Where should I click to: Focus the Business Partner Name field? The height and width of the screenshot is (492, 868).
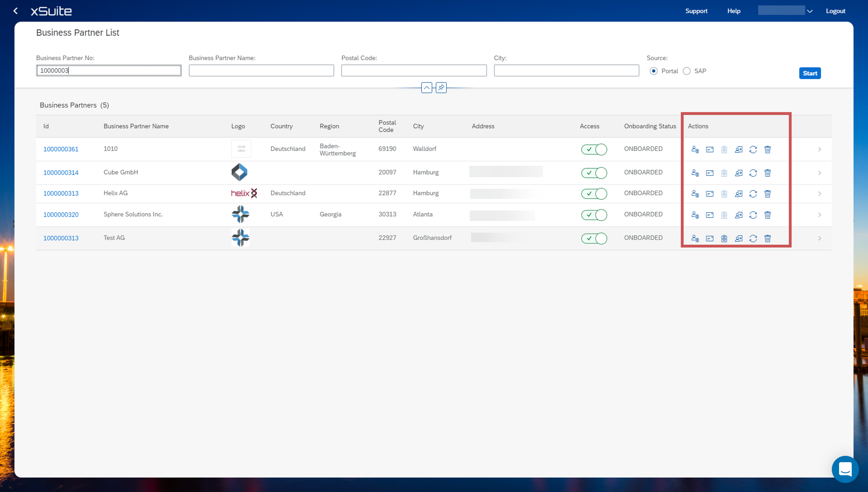tap(261, 71)
